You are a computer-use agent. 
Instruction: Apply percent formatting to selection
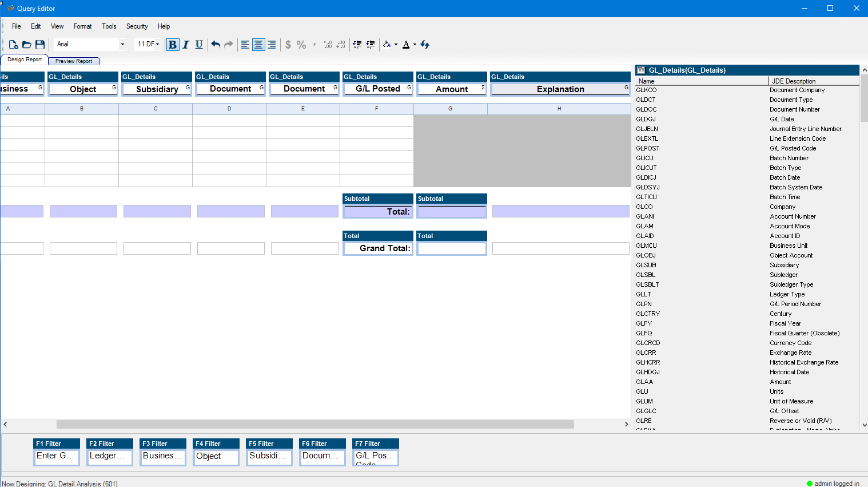(301, 45)
